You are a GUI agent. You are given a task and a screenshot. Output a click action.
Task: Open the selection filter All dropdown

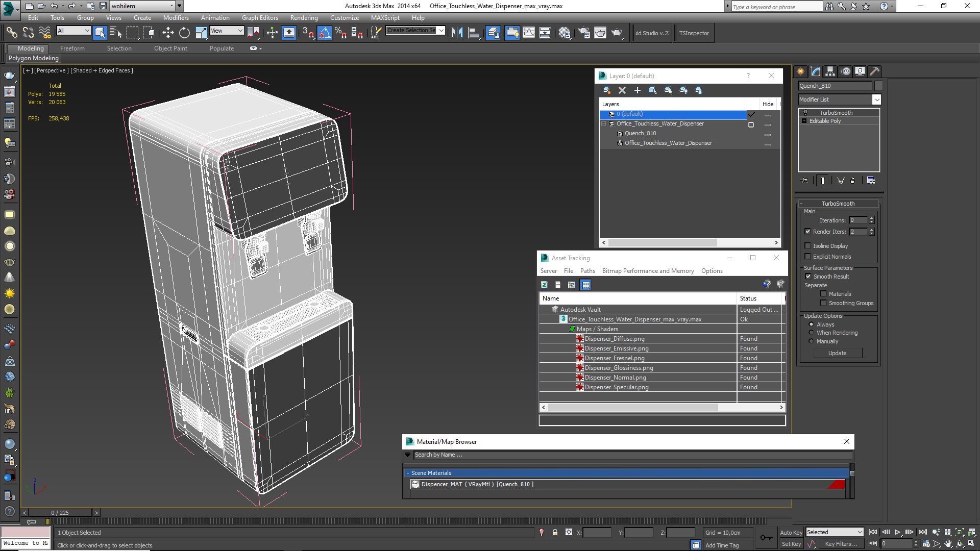point(73,31)
